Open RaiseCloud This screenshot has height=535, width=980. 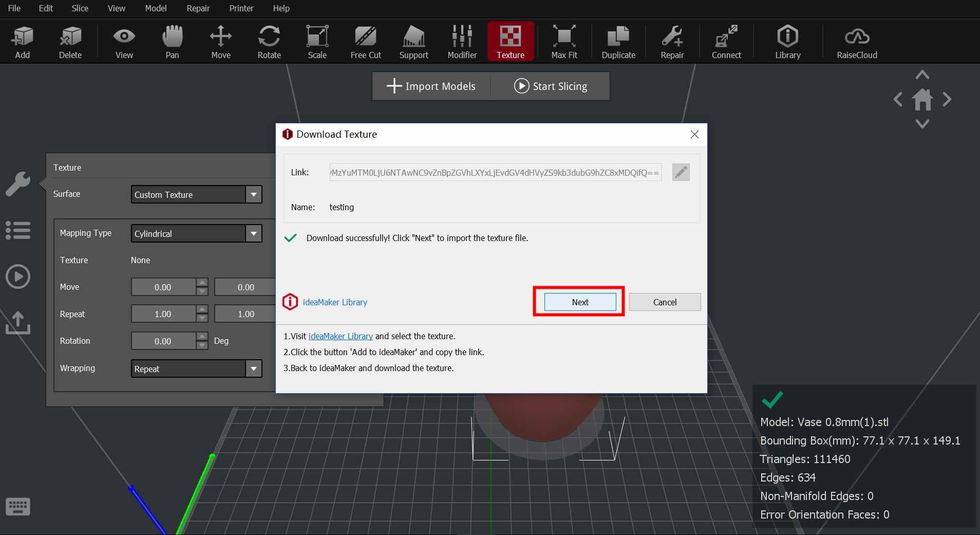pos(856,41)
